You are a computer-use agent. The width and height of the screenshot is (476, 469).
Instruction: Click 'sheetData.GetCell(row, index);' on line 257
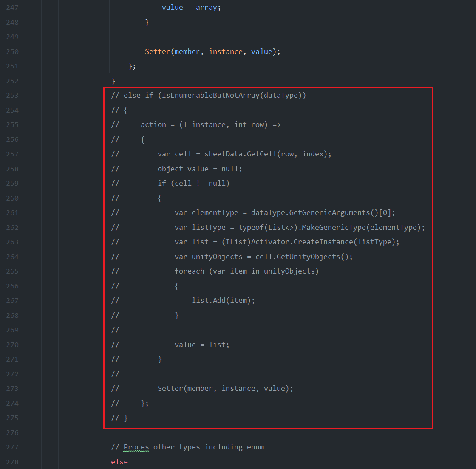[x=268, y=154]
